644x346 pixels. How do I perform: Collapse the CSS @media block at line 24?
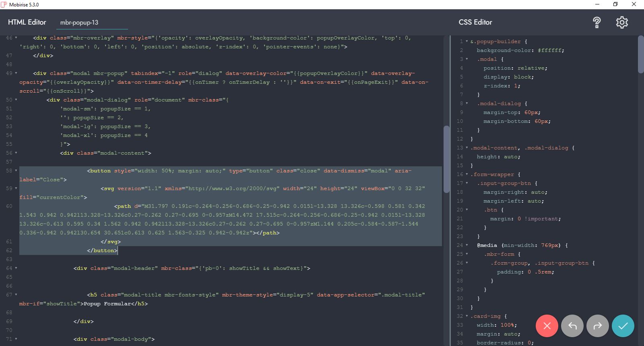point(467,245)
